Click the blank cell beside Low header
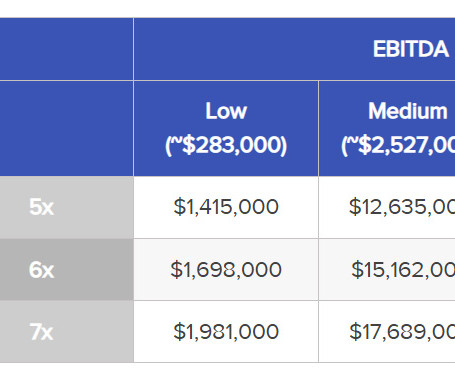 67,128
